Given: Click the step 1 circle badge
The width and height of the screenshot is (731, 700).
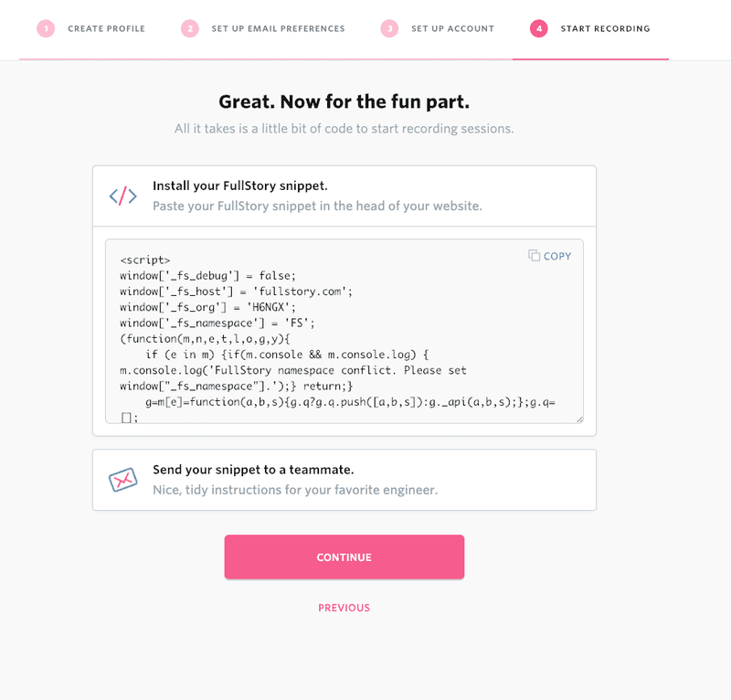Looking at the screenshot, I should pyautogui.click(x=46, y=28).
